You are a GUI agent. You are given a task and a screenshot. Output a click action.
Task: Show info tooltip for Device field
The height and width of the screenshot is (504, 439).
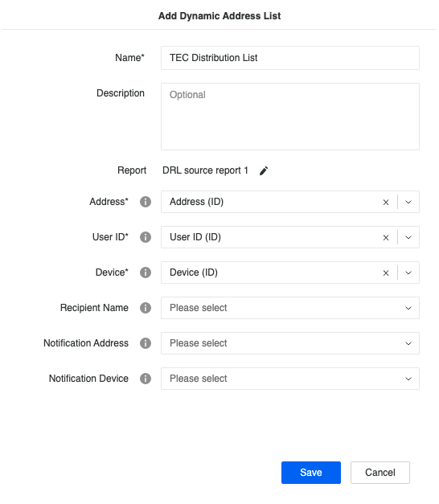146,272
